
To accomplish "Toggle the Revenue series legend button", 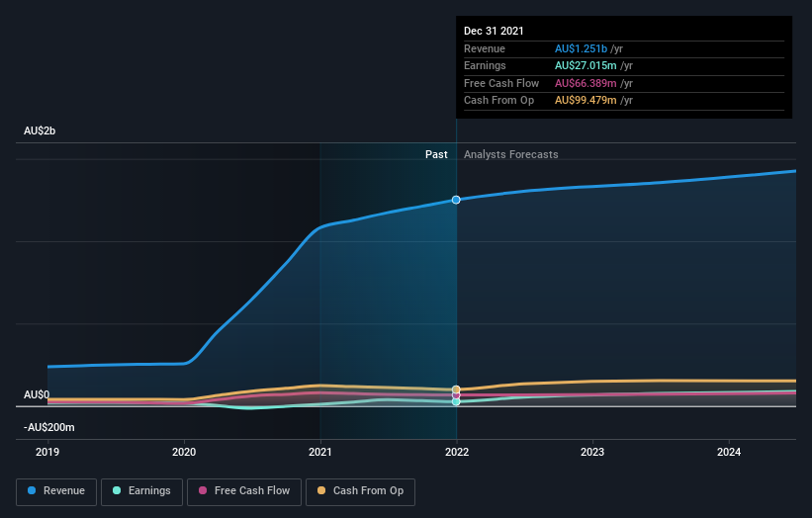I will tap(56, 491).
